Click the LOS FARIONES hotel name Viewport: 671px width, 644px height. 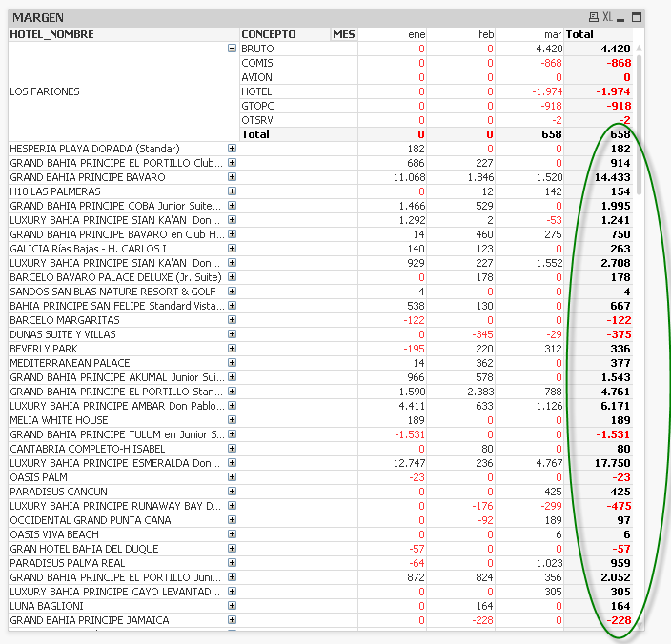tap(45, 91)
